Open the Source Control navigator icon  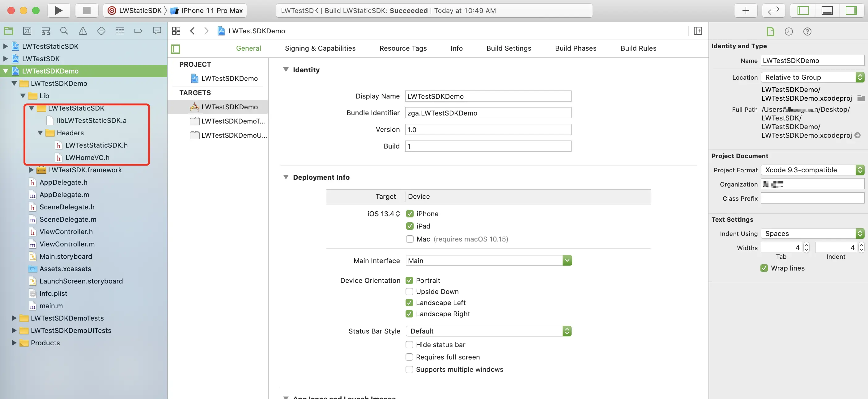pyautogui.click(x=27, y=31)
